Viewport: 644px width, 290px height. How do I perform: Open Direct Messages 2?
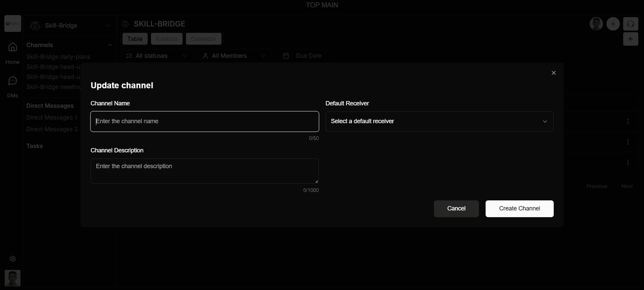point(52,129)
